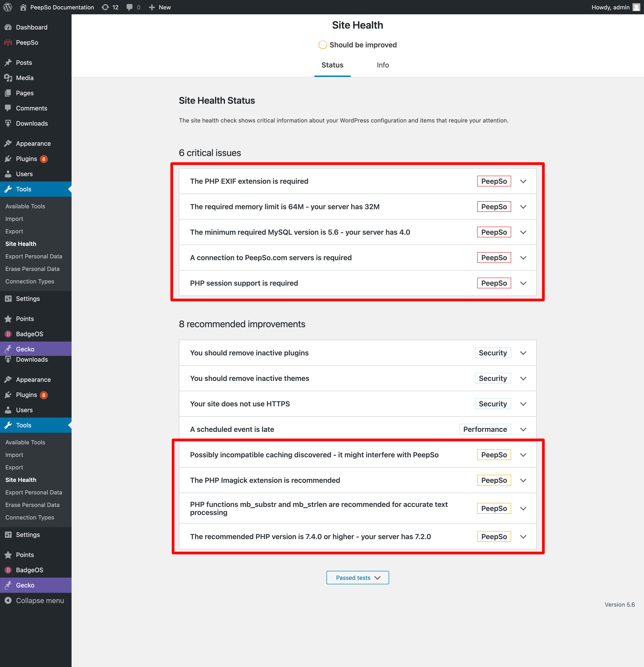Click 'The PHP Imagick extension is recommended' title
The width and height of the screenshot is (644, 667).
click(265, 480)
